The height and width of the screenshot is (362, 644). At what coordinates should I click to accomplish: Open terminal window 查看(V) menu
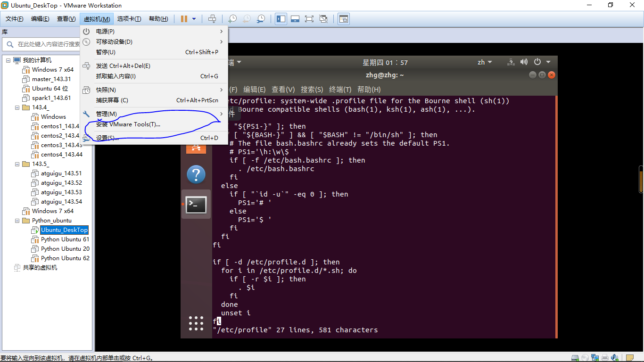pyautogui.click(x=283, y=90)
